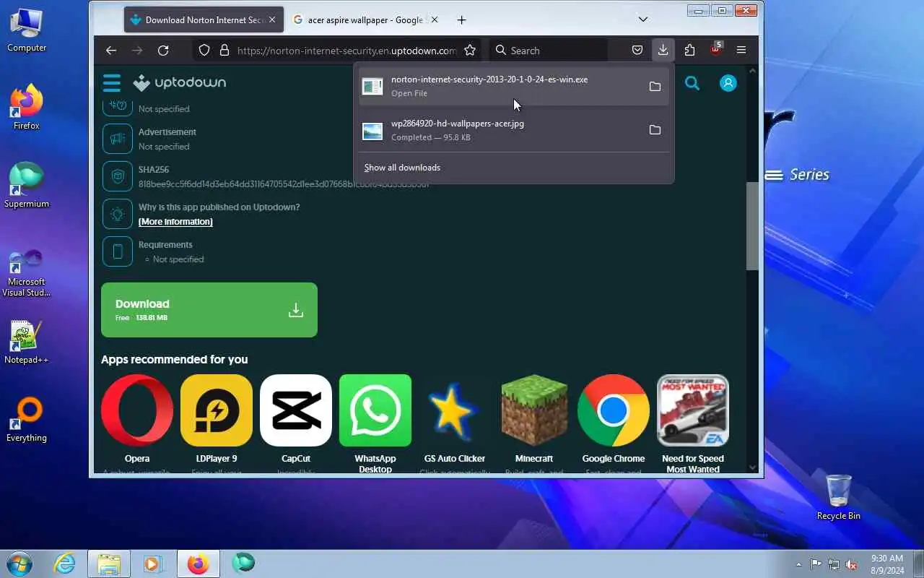Open the Uptodown site hamburger menu
Screen dimensions: 924x578
coord(111,83)
